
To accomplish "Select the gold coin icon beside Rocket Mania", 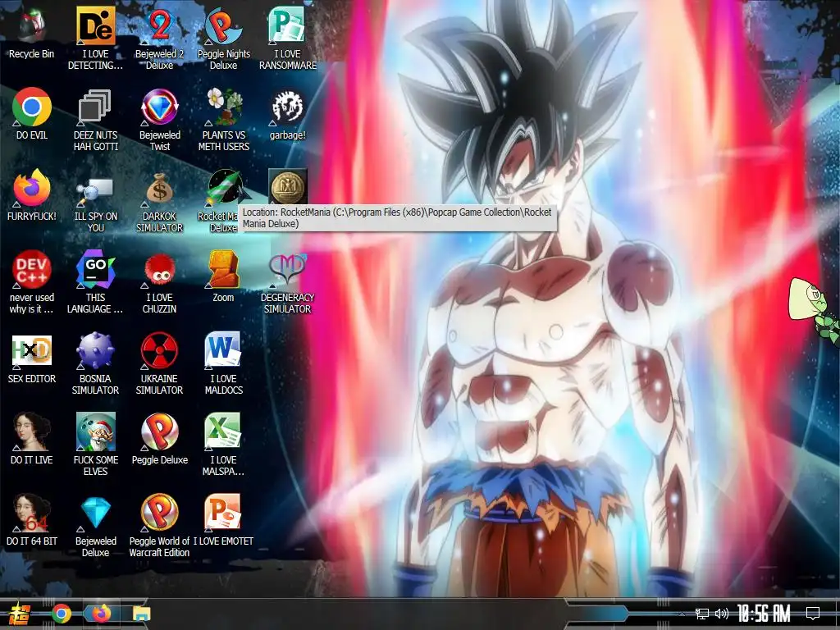I will click(288, 188).
